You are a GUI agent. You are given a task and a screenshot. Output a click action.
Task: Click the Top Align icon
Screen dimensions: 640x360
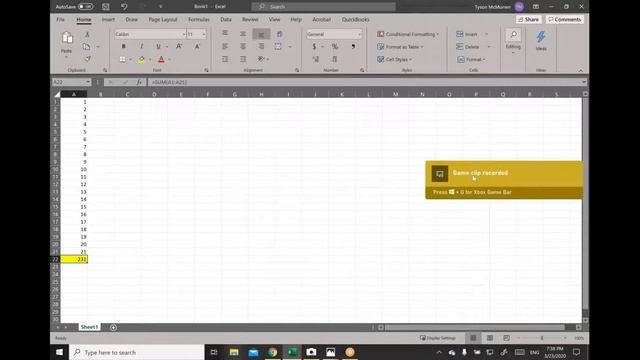click(x=225, y=34)
